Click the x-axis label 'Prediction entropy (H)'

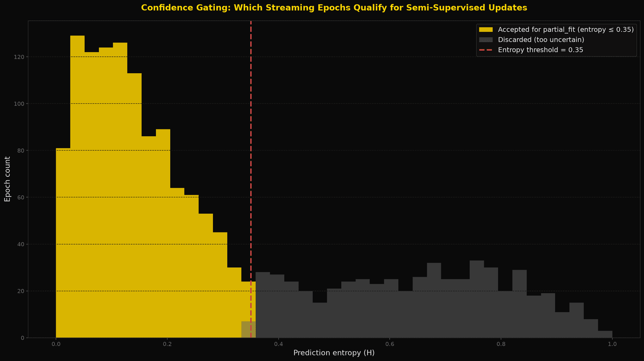[x=334, y=353]
